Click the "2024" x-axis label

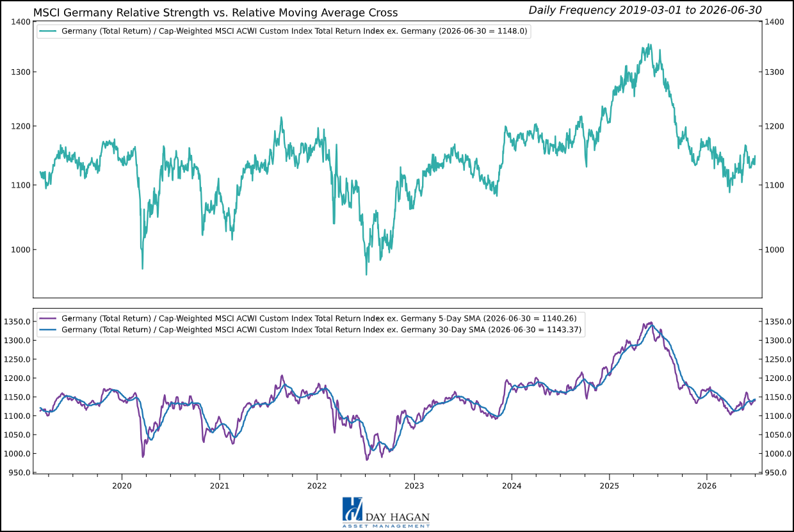click(x=512, y=485)
